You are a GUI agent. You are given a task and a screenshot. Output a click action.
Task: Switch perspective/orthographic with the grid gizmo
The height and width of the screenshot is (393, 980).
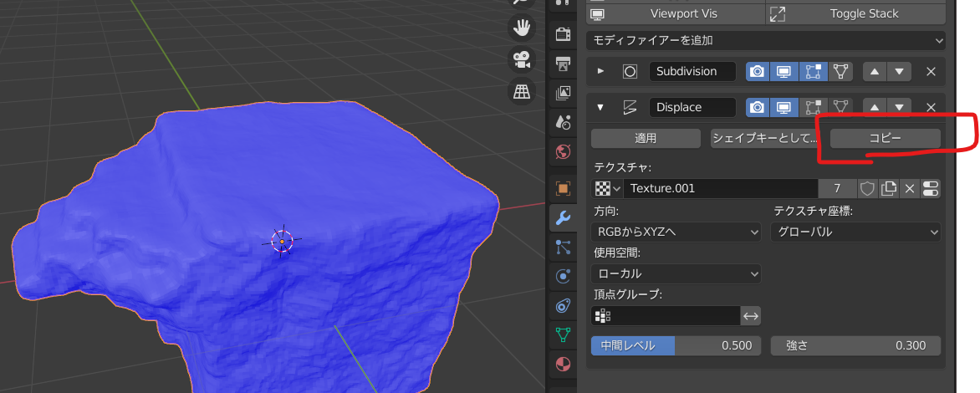pyautogui.click(x=521, y=91)
